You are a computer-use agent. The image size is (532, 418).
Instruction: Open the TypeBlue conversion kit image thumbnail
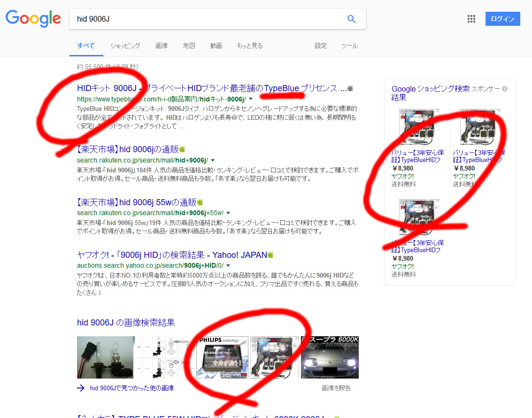(275, 357)
